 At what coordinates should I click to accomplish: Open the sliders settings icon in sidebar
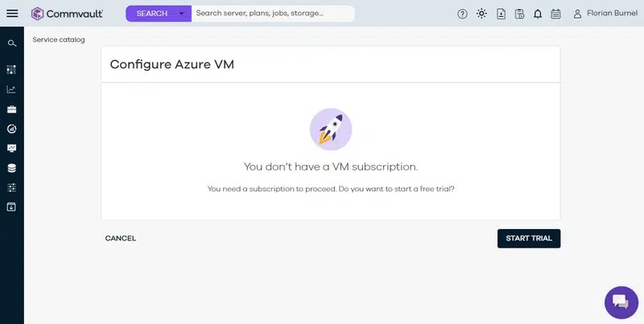[11, 187]
